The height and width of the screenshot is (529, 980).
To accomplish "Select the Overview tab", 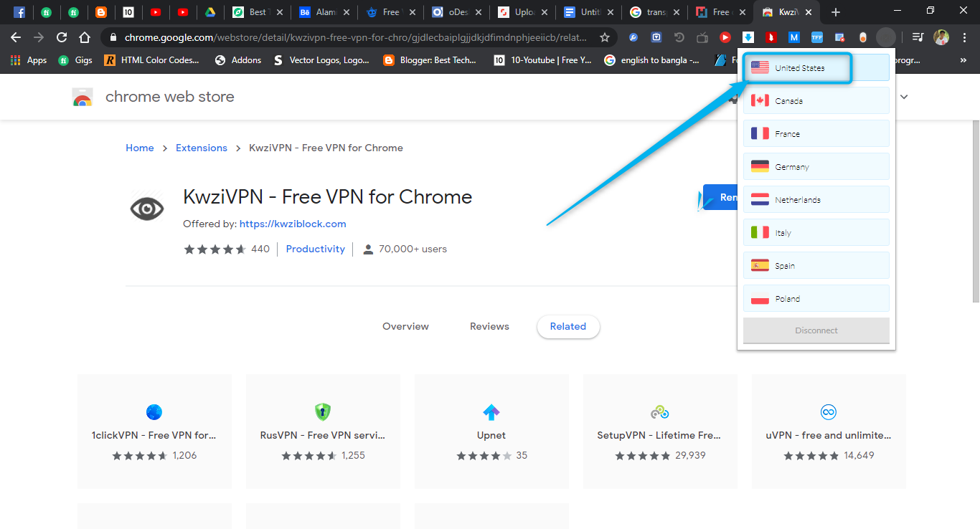I will (405, 326).
